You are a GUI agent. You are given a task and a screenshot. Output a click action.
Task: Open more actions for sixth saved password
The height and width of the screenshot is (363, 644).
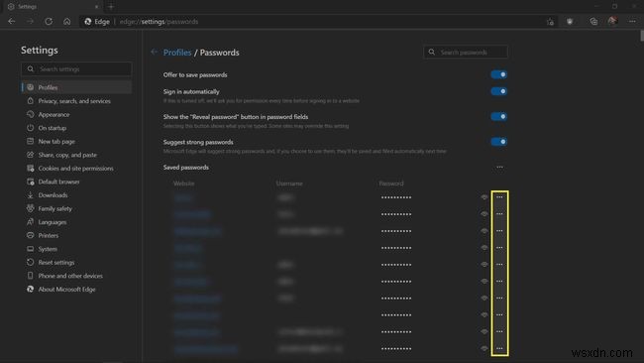[x=499, y=282]
